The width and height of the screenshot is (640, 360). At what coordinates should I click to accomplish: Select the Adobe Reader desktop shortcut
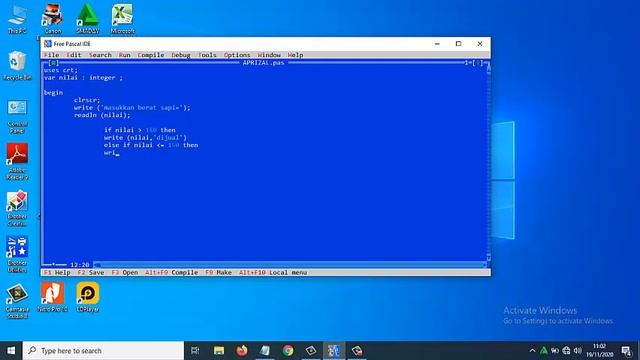[x=17, y=162]
